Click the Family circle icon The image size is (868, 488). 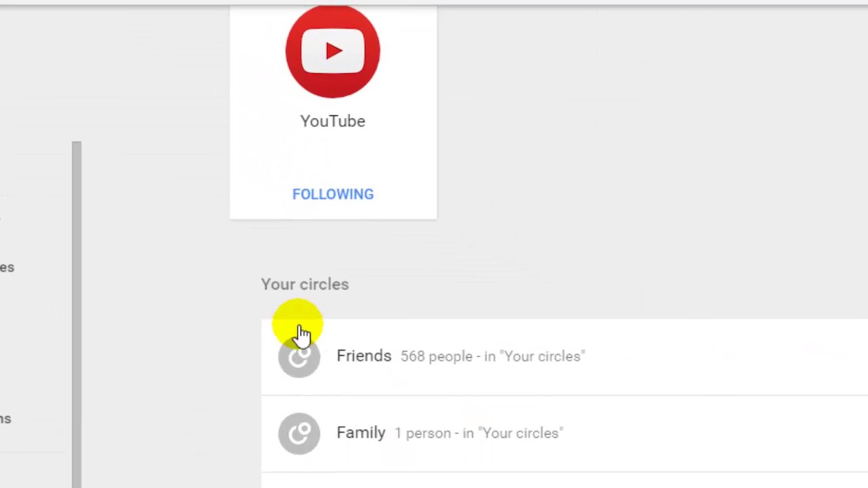pos(299,433)
